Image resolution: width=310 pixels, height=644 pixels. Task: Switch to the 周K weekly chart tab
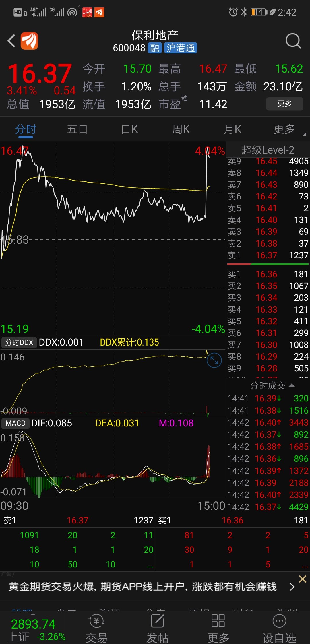[181, 129]
